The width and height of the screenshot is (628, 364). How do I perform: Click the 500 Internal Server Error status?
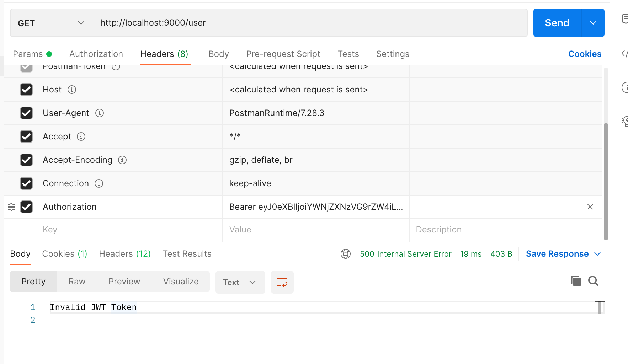coord(405,254)
